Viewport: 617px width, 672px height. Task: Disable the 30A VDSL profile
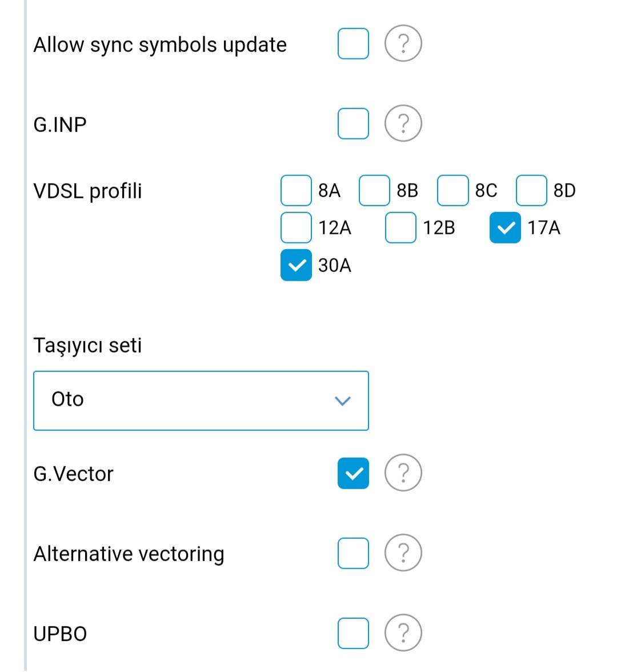[x=296, y=265]
